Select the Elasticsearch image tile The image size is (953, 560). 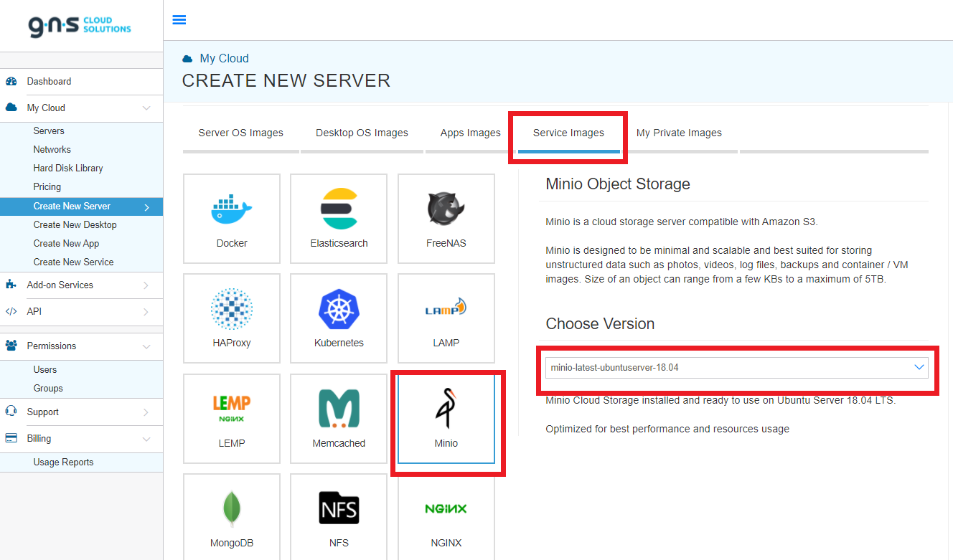tap(339, 219)
